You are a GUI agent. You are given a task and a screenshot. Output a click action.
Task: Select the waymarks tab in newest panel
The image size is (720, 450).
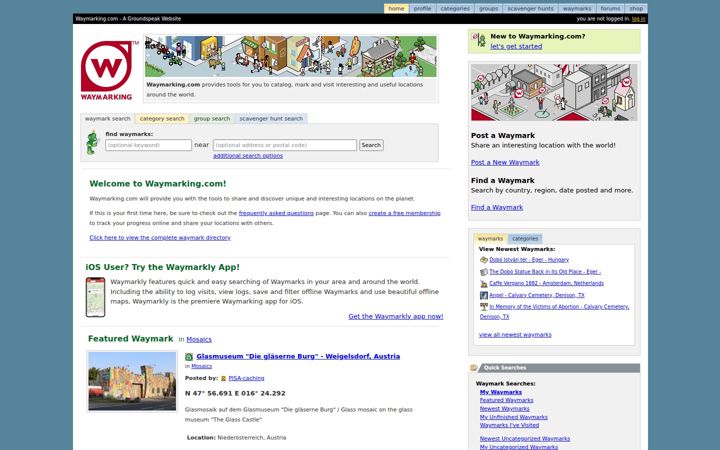490,239
